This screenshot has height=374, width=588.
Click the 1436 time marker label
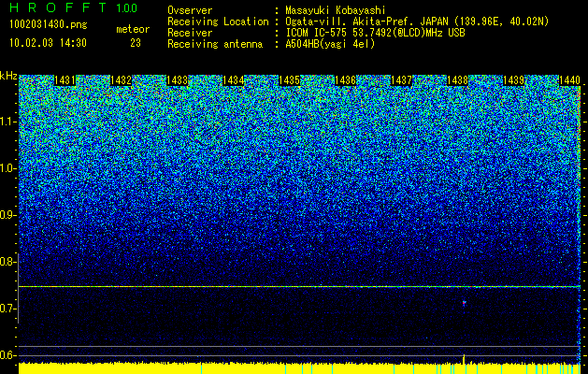tap(345, 80)
